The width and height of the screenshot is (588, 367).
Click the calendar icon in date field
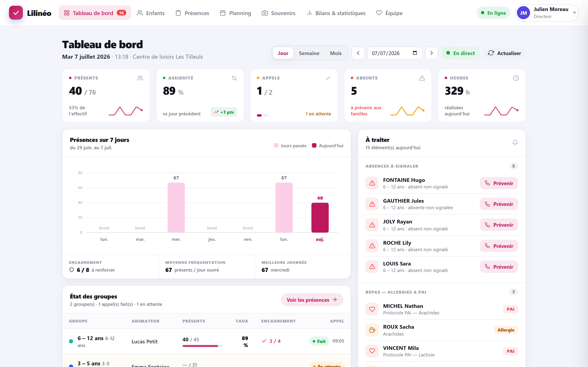(x=415, y=53)
